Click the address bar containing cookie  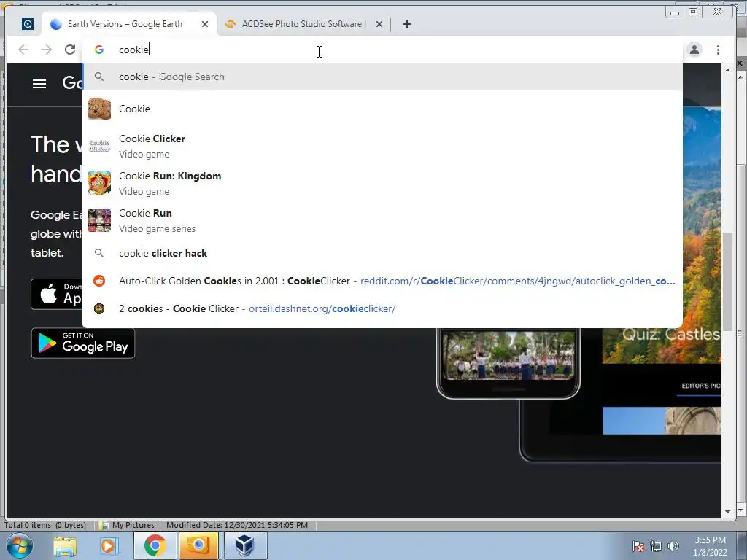coord(381,50)
